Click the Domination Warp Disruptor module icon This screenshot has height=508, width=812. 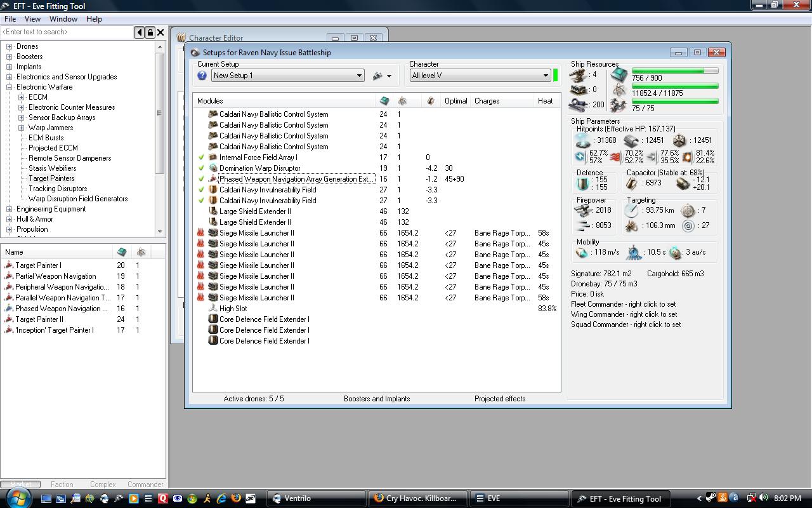point(213,168)
